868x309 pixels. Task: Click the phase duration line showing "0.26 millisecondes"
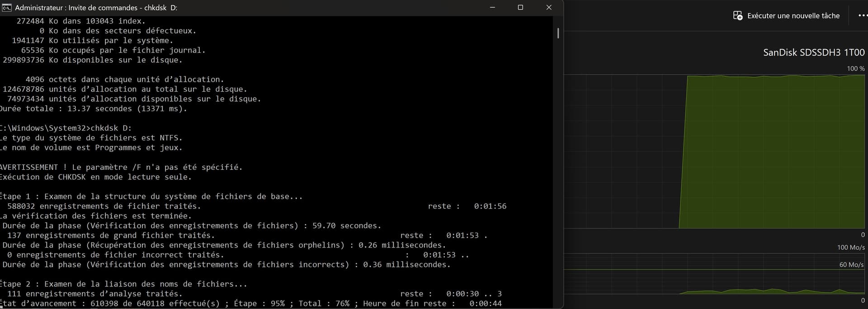(x=224, y=245)
